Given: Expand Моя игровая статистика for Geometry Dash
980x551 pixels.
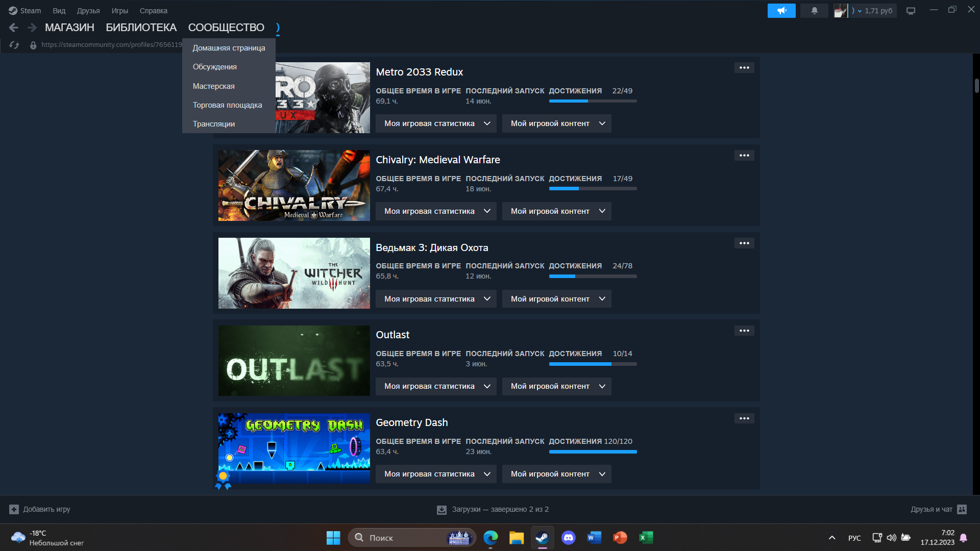Looking at the screenshot, I should [436, 474].
